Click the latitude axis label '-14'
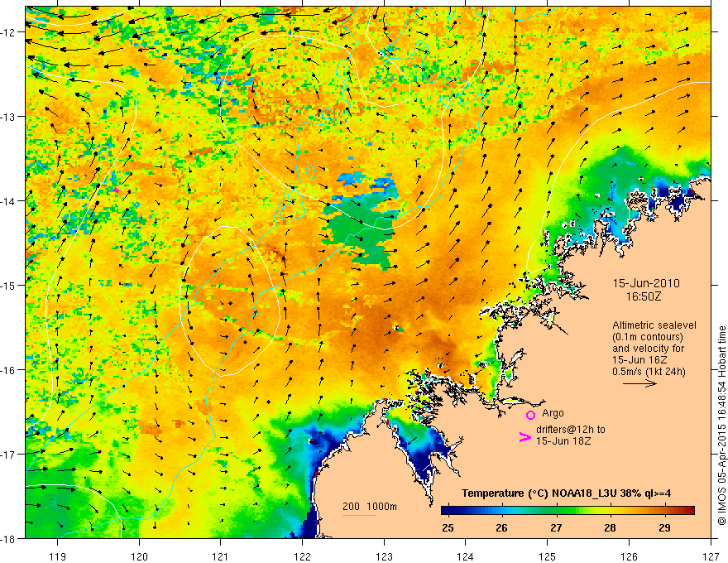The width and height of the screenshot is (728, 563). 8,201
